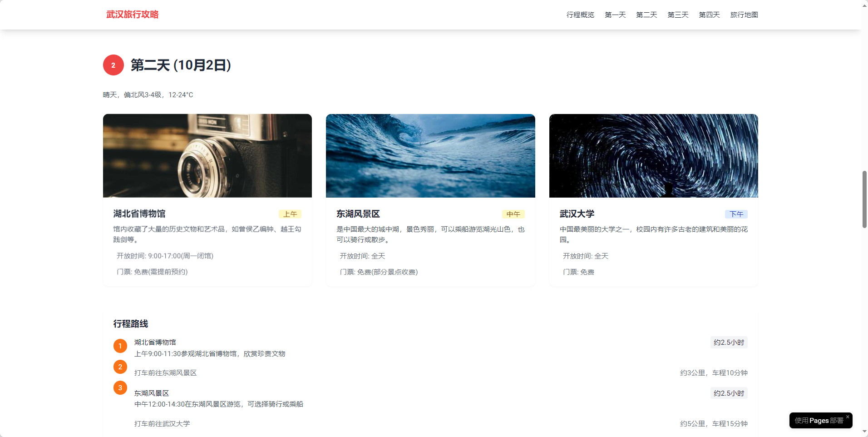This screenshot has height=437, width=868.
Task: Open the ocean wave photo for 东湖风景区
Action: coord(430,156)
